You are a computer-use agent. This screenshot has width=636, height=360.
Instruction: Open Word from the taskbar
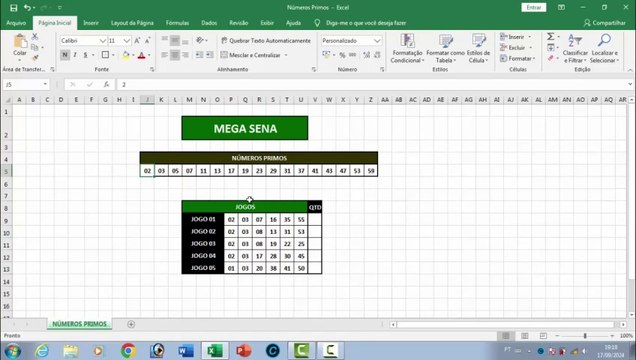click(x=186, y=351)
